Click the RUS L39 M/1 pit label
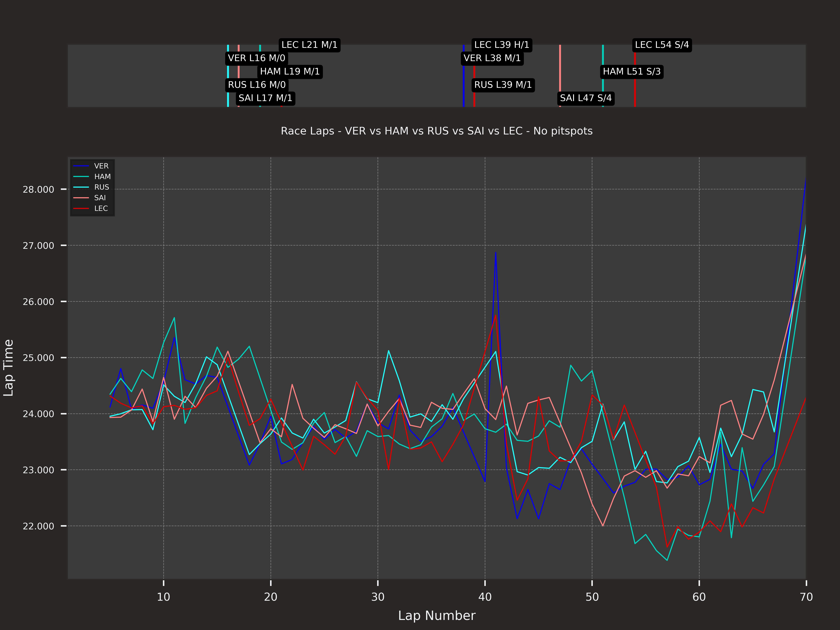This screenshot has width=840, height=630. (x=503, y=85)
